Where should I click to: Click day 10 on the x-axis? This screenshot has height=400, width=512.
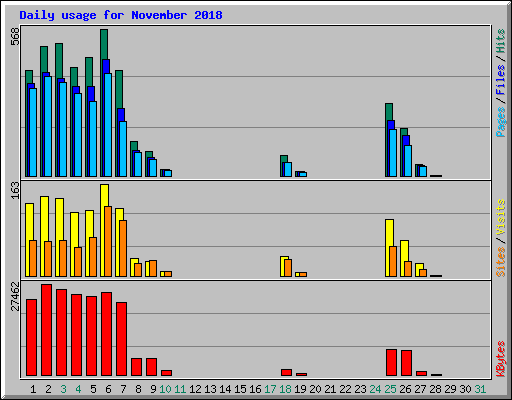click(x=165, y=389)
